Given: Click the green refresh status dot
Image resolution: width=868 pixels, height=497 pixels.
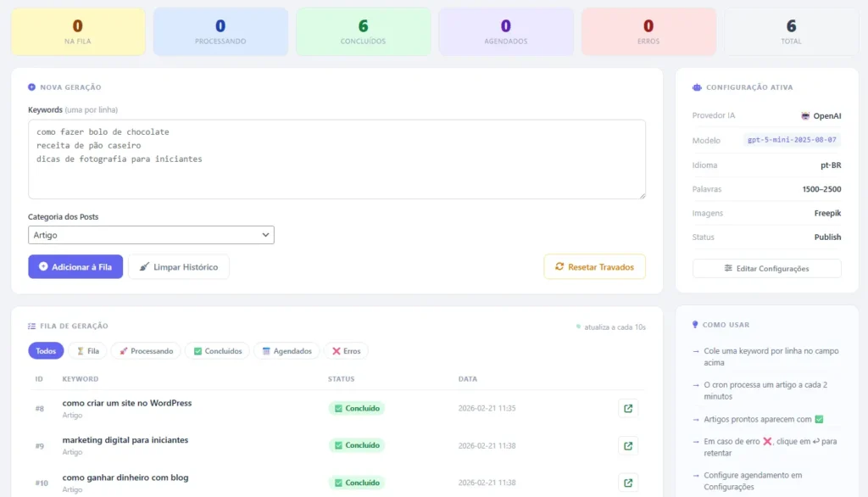Looking at the screenshot, I should (x=578, y=327).
